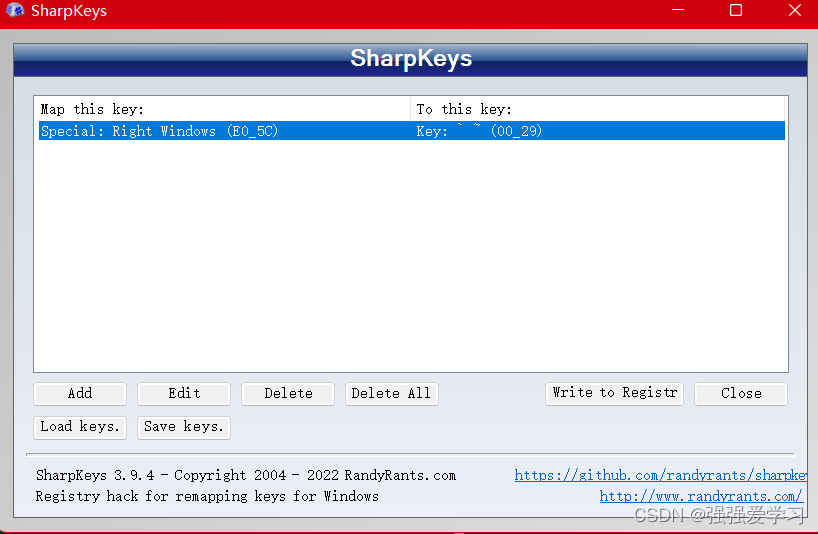Load keys from a file
This screenshot has width=818, height=534.
tap(80, 428)
